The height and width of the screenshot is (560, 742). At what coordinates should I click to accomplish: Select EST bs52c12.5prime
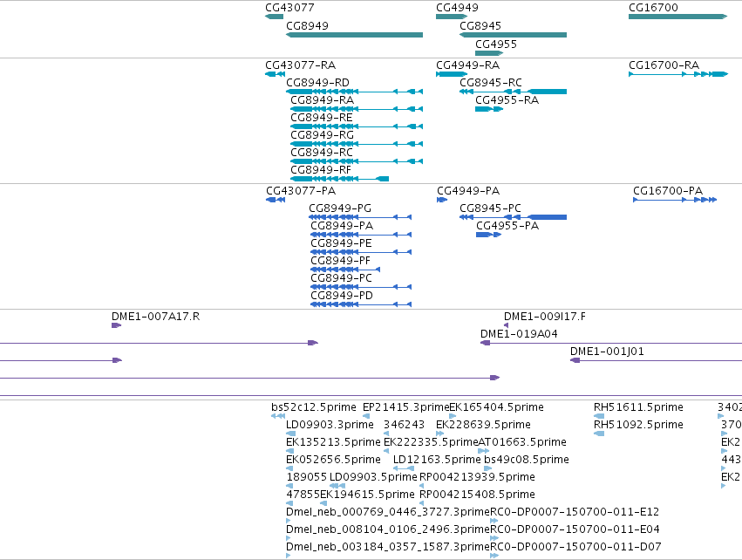pos(314,407)
